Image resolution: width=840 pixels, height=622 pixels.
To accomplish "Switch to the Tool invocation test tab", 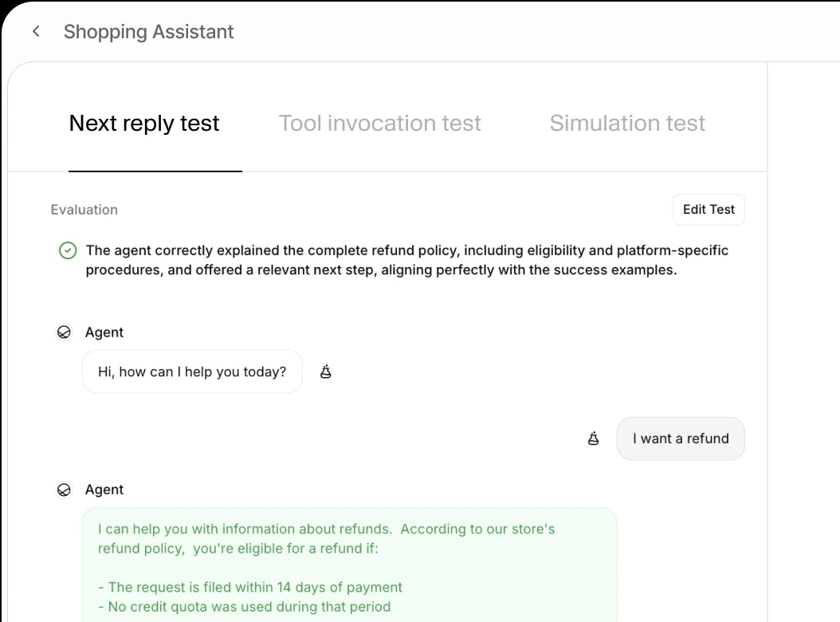I will 379,123.
